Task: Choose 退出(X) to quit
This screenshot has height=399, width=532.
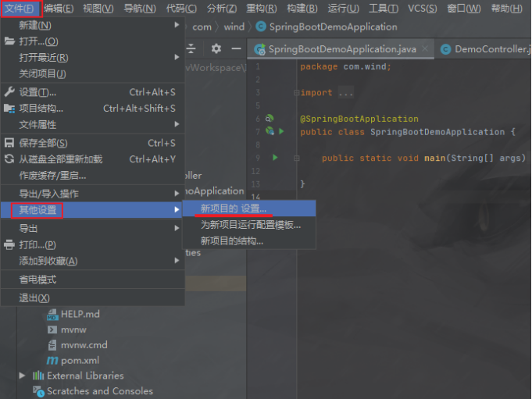Action: [93, 298]
